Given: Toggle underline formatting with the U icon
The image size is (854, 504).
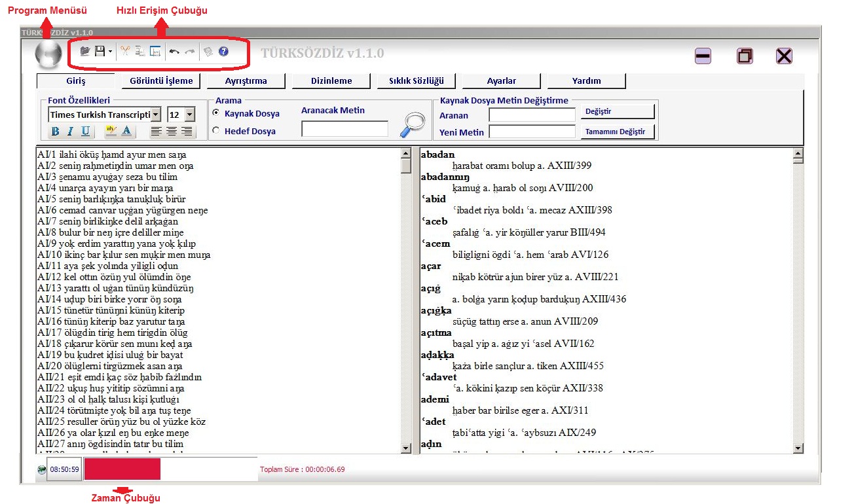Looking at the screenshot, I should (85, 132).
